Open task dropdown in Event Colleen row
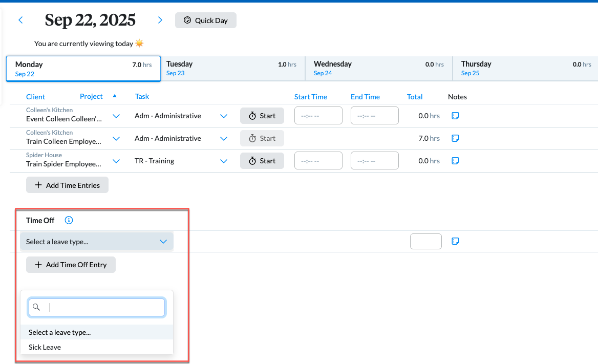 coord(224,116)
